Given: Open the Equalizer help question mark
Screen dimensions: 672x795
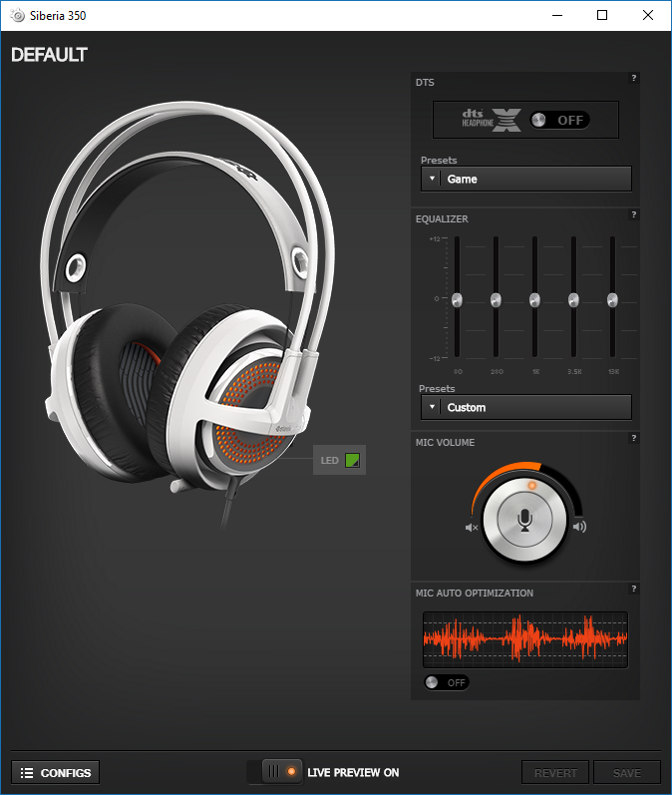Looking at the screenshot, I should pos(633,214).
